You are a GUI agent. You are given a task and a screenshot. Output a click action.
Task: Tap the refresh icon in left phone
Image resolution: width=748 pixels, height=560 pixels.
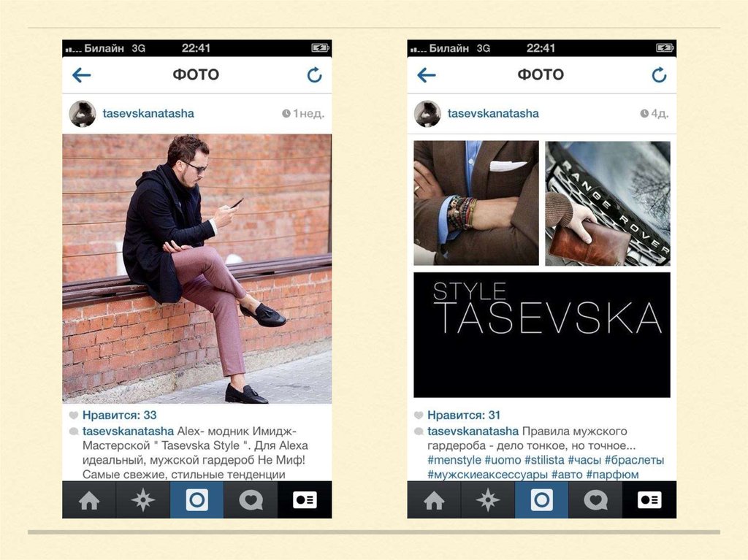pyautogui.click(x=314, y=75)
